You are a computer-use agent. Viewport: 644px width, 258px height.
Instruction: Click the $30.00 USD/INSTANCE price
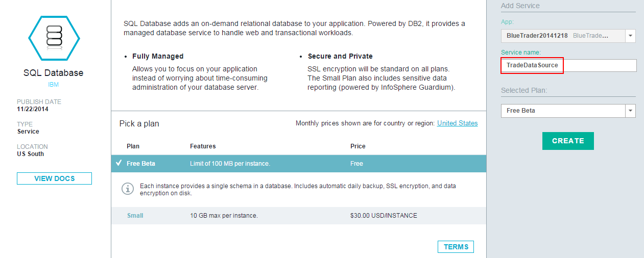click(384, 216)
